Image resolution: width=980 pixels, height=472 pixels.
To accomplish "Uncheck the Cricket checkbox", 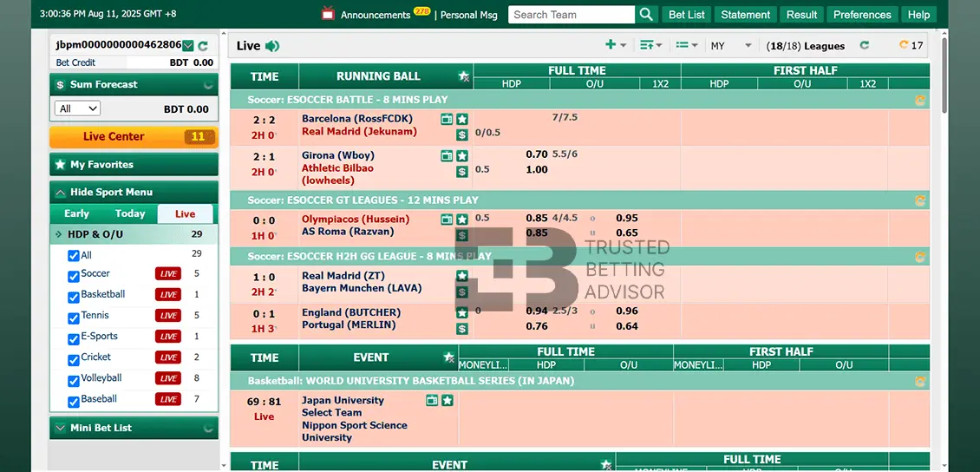I will (74, 360).
